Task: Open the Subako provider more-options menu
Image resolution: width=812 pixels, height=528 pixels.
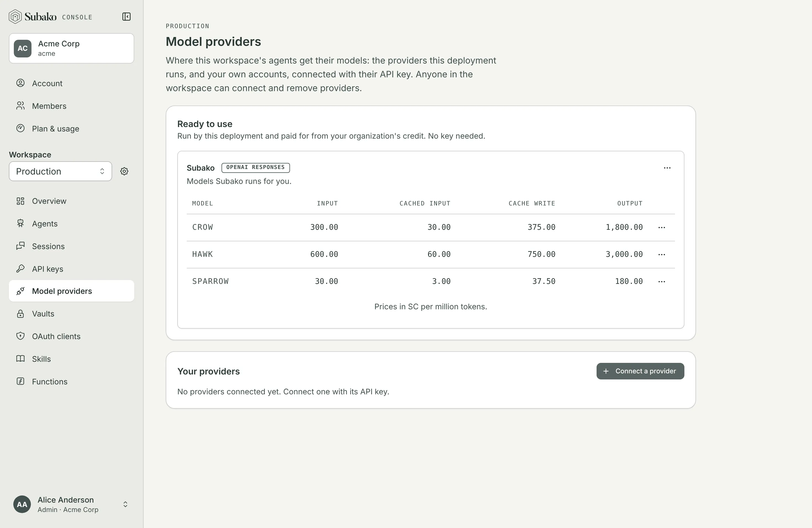Action: (667, 168)
